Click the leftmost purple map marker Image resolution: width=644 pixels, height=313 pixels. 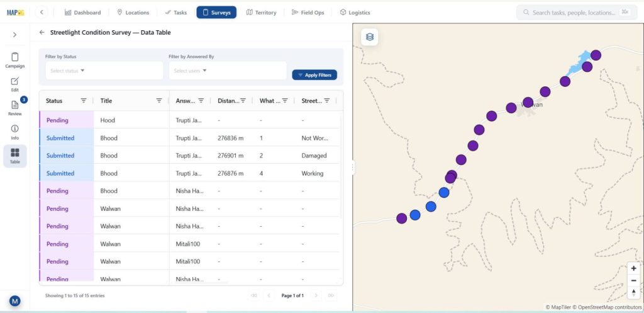click(x=402, y=219)
